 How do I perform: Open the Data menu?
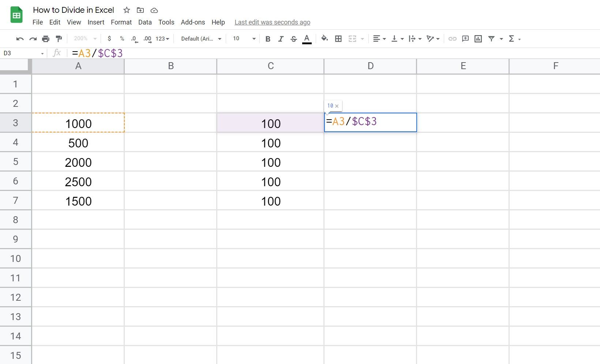(x=145, y=22)
